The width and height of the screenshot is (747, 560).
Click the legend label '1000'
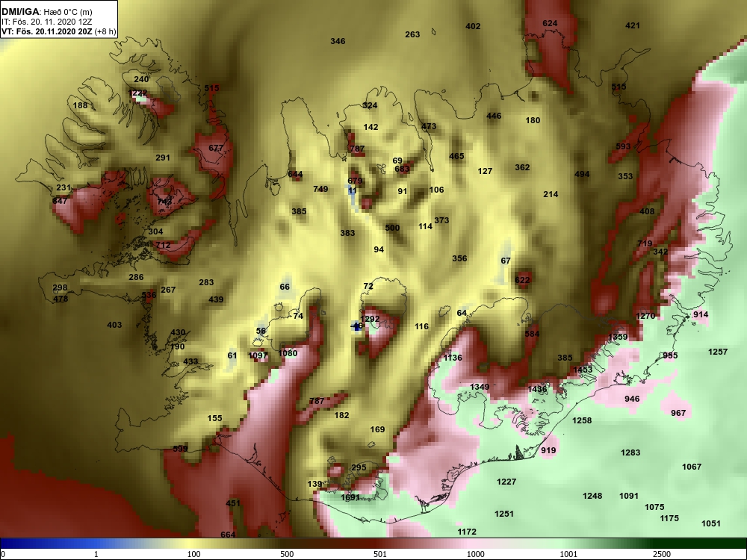tap(475, 554)
